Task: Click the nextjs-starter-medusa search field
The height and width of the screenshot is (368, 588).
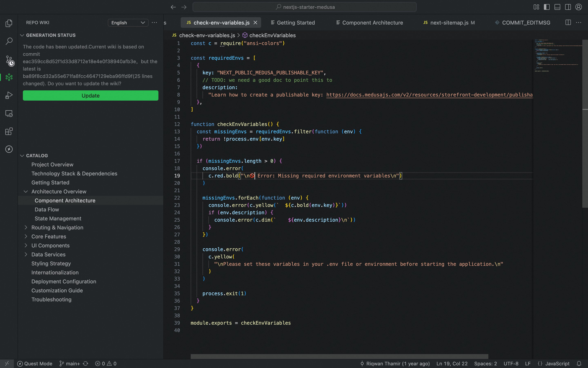Action: click(304, 7)
